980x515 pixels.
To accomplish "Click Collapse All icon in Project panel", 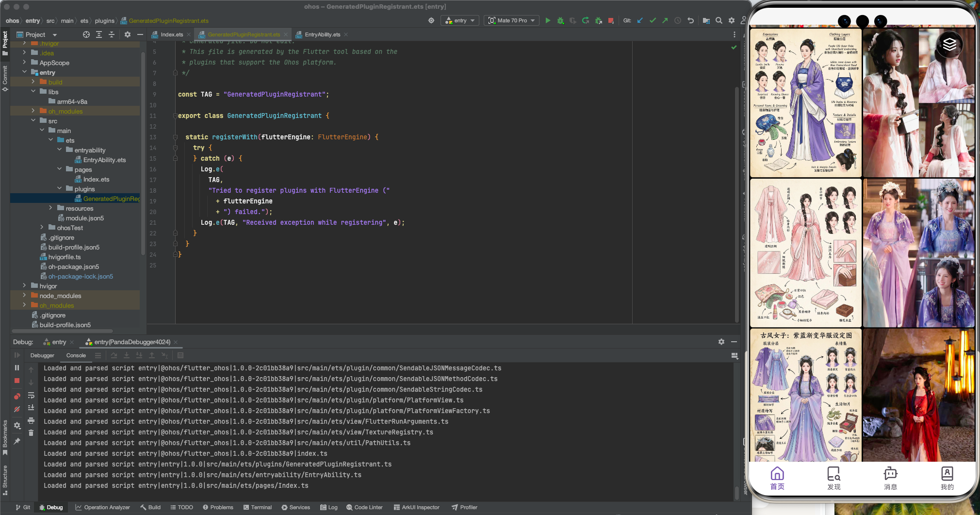I will pyautogui.click(x=112, y=34).
